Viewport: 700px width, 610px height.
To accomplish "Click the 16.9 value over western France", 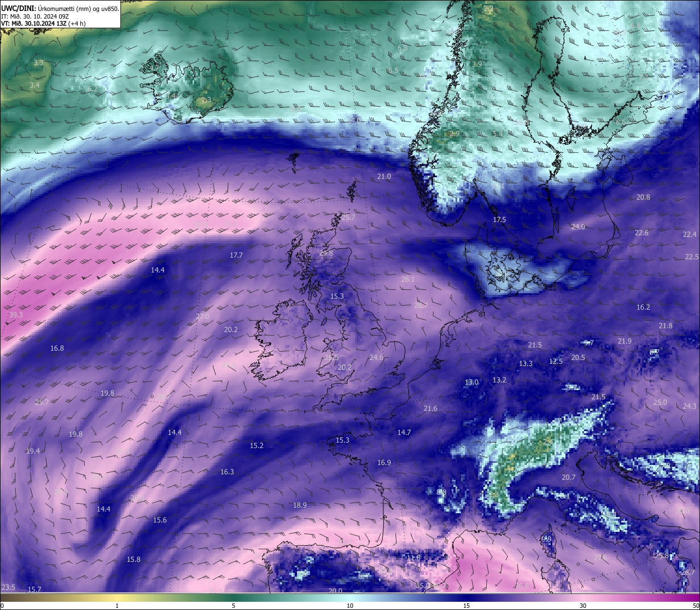I will [x=384, y=462].
